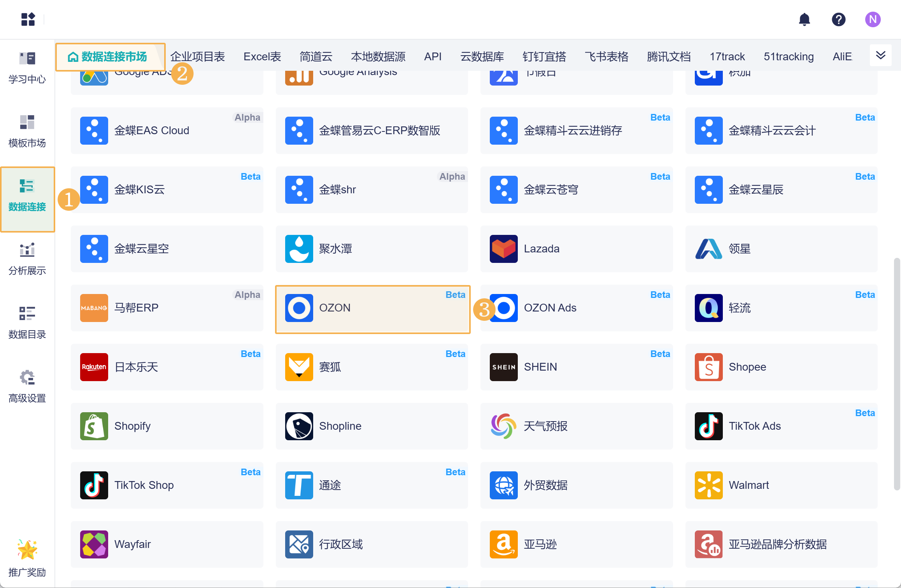Viewport: 901px width, 588px height.
Task: Open the 金蝶KIS云 connector
Action: 167,190
